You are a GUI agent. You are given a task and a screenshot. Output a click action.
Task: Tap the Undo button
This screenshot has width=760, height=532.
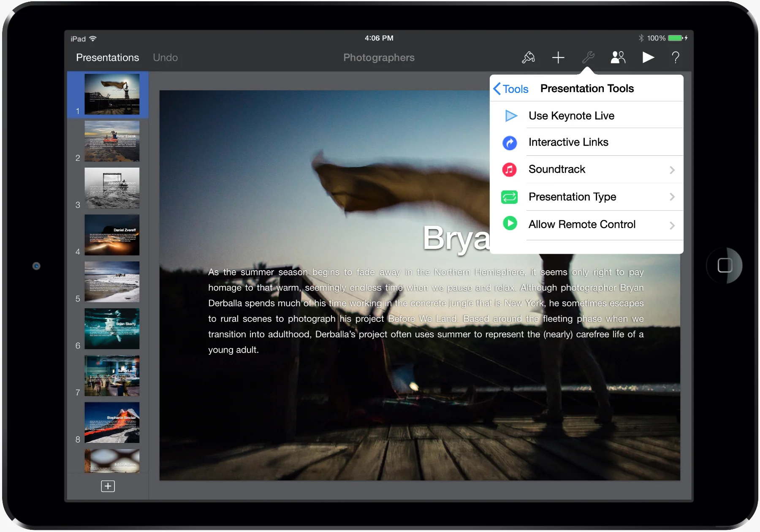(165, 57)
